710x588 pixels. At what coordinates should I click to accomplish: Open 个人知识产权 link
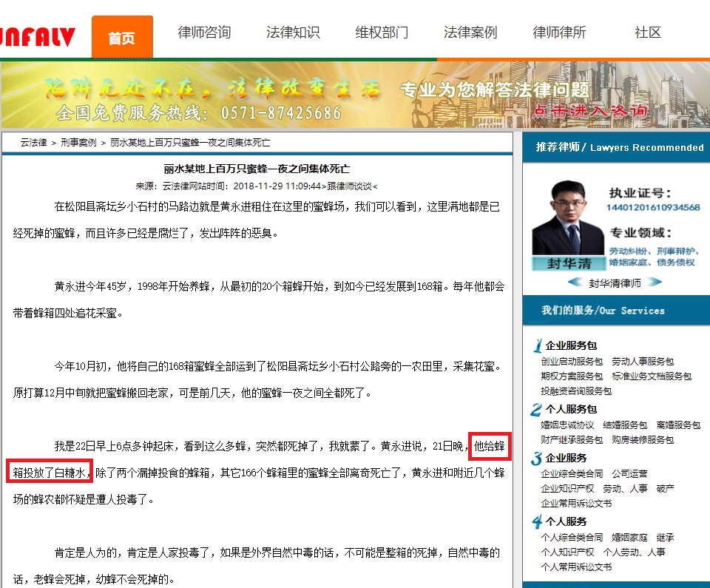pos(567,552)
